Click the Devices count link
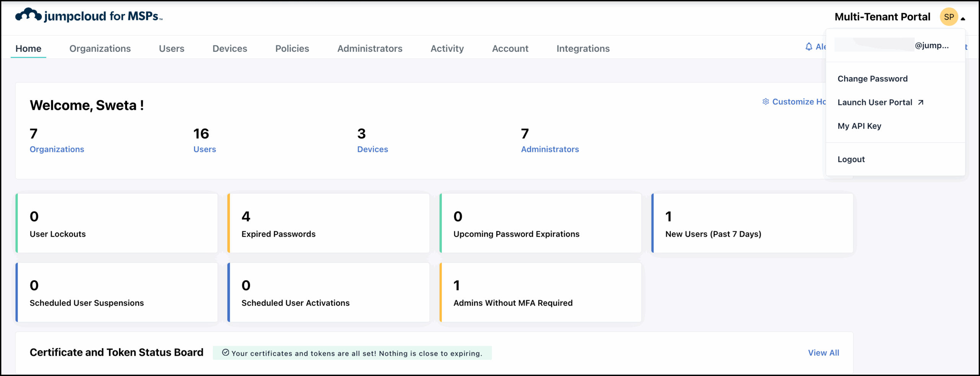The image size is (980, 376). click(372, 149)
